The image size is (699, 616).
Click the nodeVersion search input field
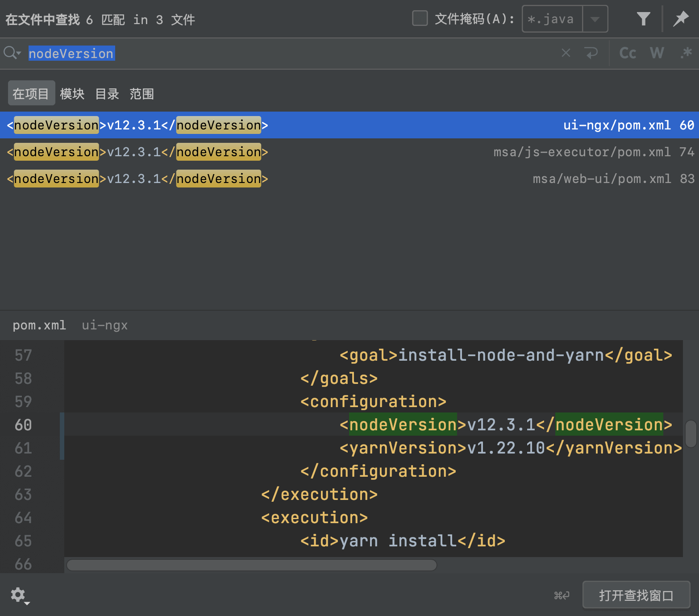[x=312, y=54]
